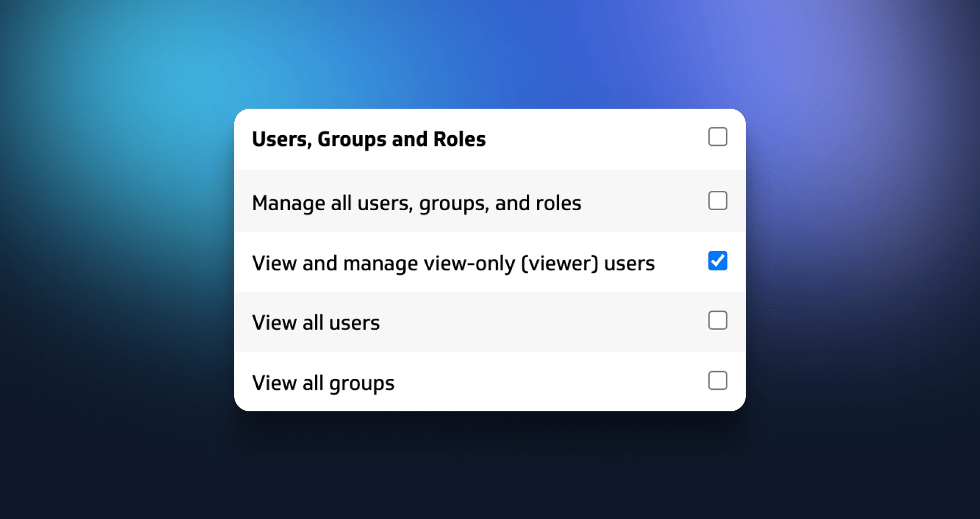
Task: Click the word Groups in the bold heading
Action: pos(352,139)
